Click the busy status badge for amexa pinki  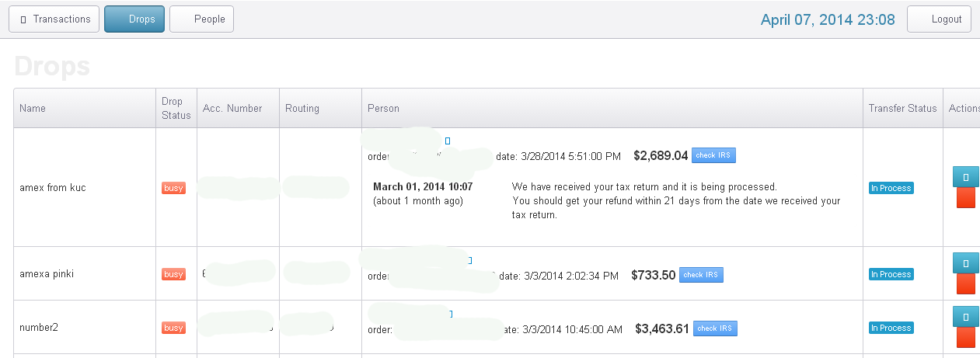173,274
